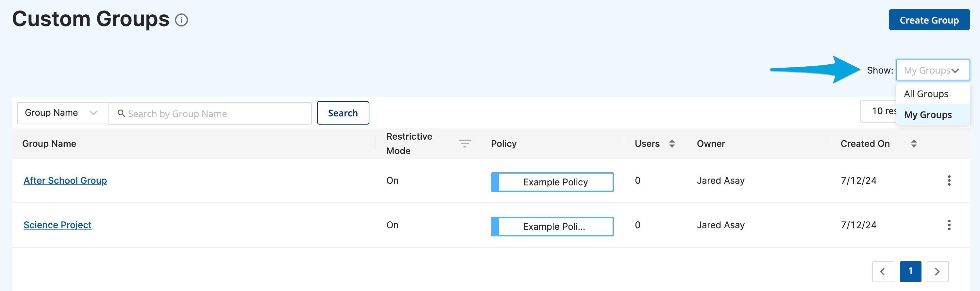Open the 10 results per page selector

click(878, 111)
